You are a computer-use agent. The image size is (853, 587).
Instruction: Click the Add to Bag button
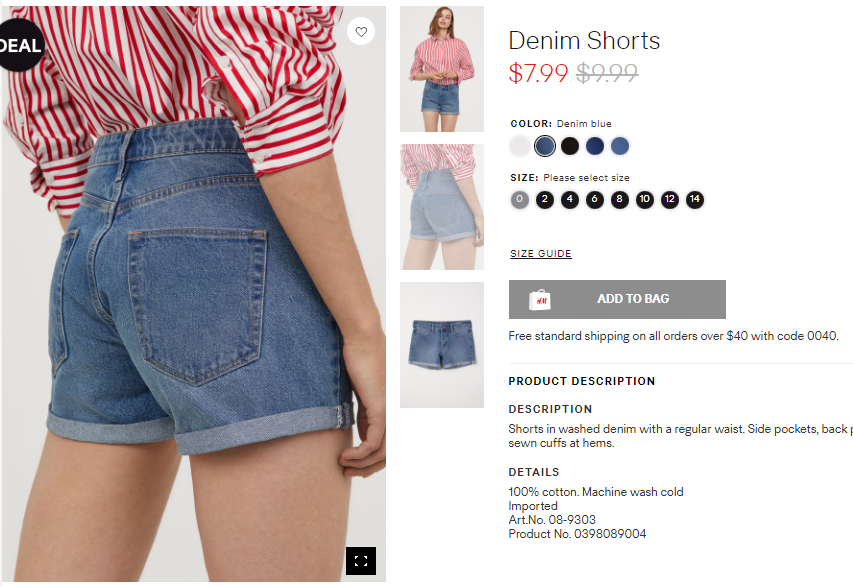[x=617, y=299]
